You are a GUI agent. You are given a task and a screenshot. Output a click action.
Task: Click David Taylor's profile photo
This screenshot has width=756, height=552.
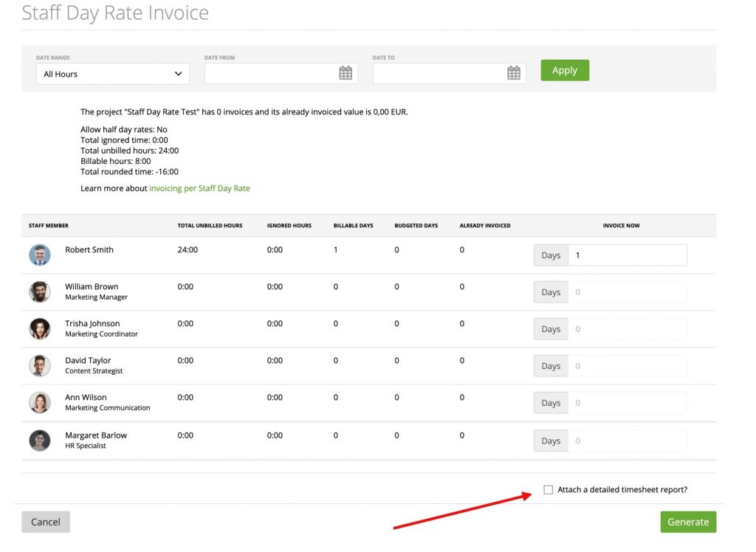[39, 365]
